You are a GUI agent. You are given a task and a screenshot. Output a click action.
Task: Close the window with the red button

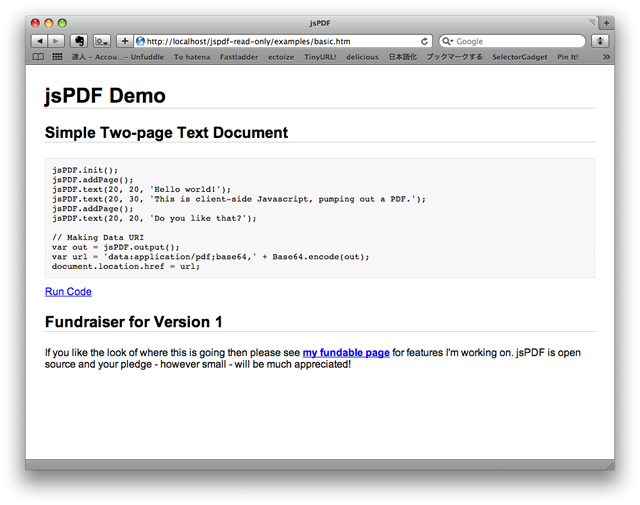point(36,23)
